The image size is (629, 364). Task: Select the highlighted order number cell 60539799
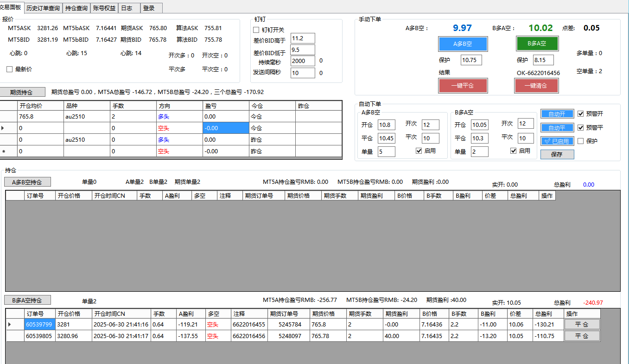pyautogui.click(x=39, y=324)
